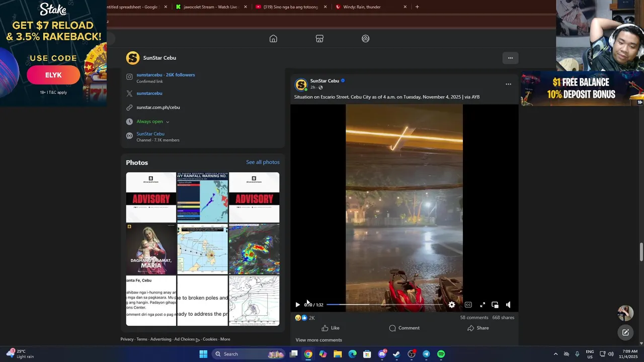Expand the Always open hours chevron

[x=168, y=122]
